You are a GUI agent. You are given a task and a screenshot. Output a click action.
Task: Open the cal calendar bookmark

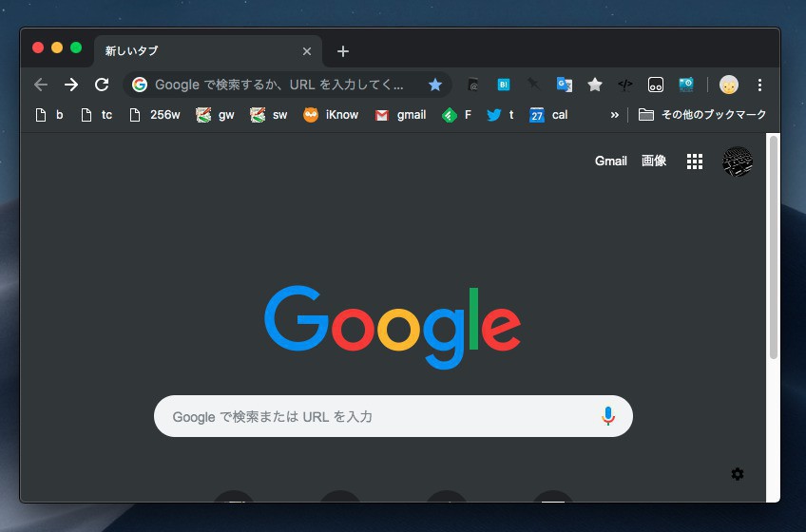pos(548,115)
